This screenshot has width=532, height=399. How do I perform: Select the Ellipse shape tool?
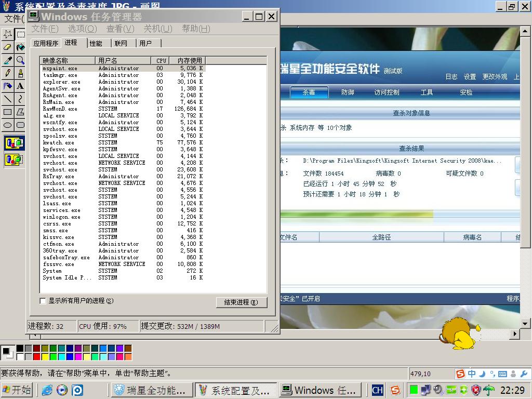click(x=8, y=125)
